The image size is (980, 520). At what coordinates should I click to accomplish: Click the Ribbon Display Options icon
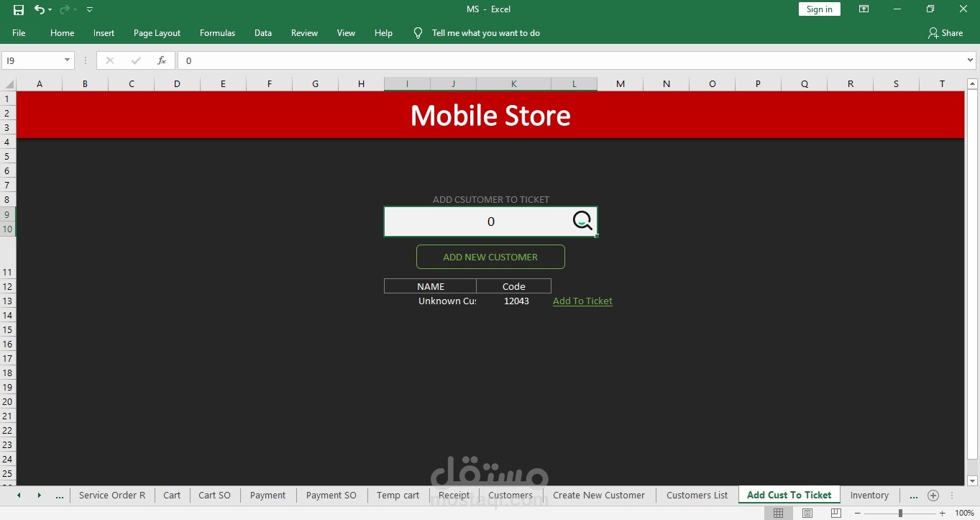[864, 9]
